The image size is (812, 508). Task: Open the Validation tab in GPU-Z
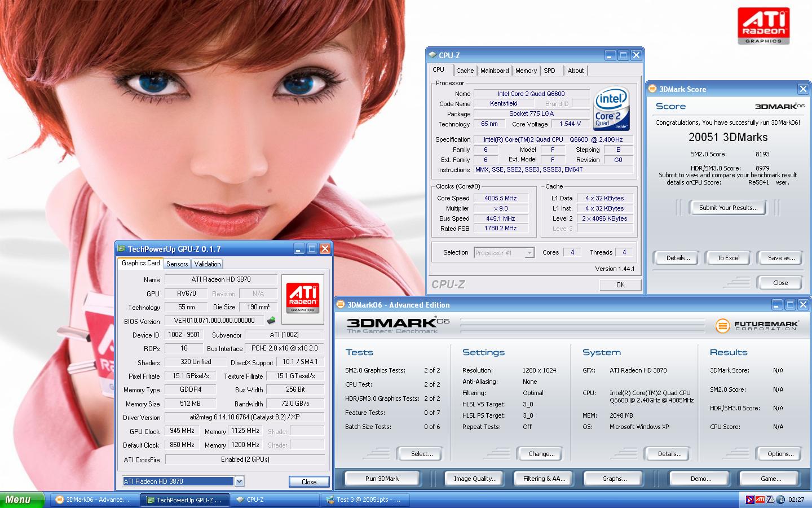(x=208, y=264)
